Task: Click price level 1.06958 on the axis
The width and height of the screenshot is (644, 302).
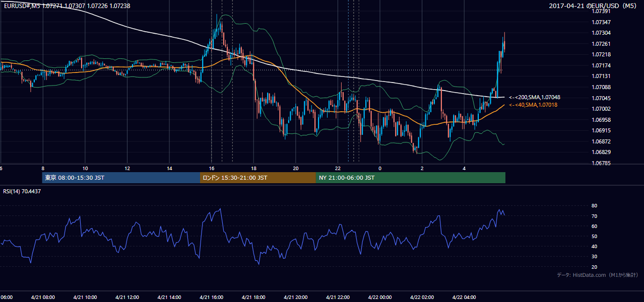Action: (602, 120)
